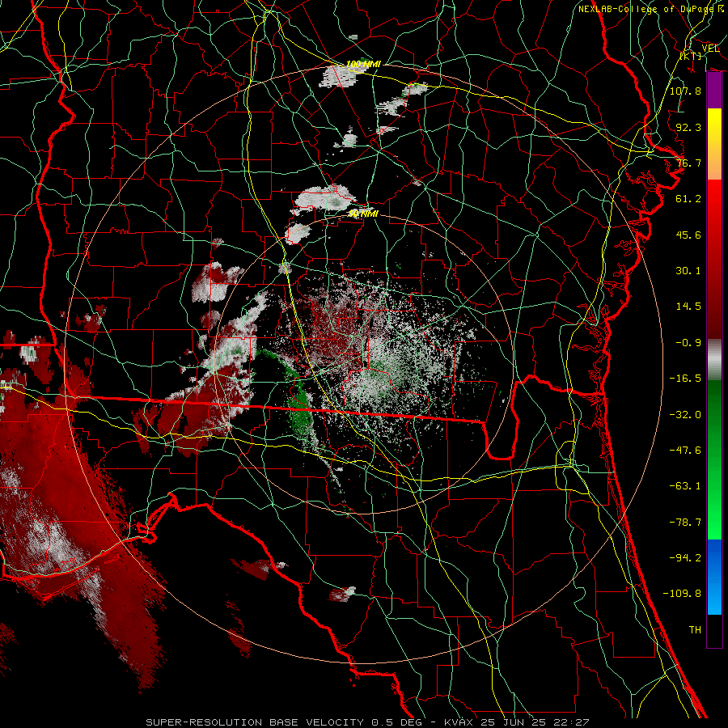Click the 100 NMI range ring label
The image size is (728, 728).
(x=363, y=64)
